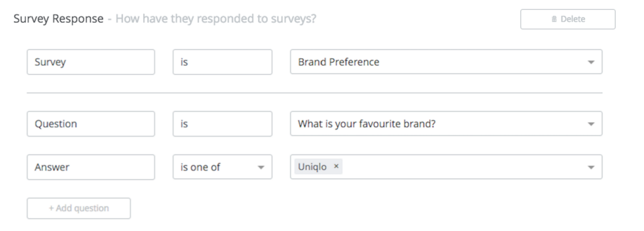Click the 'is' operator next to Question

[x=223, y=124]
